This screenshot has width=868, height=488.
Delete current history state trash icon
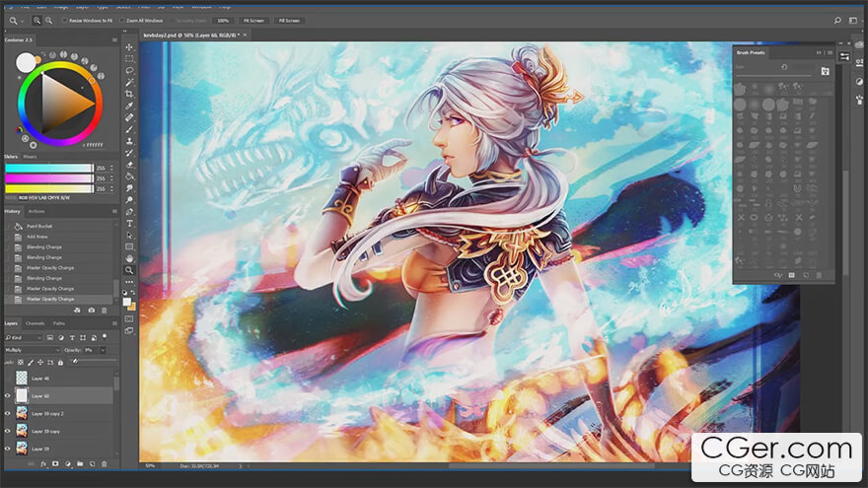(105, 311)
